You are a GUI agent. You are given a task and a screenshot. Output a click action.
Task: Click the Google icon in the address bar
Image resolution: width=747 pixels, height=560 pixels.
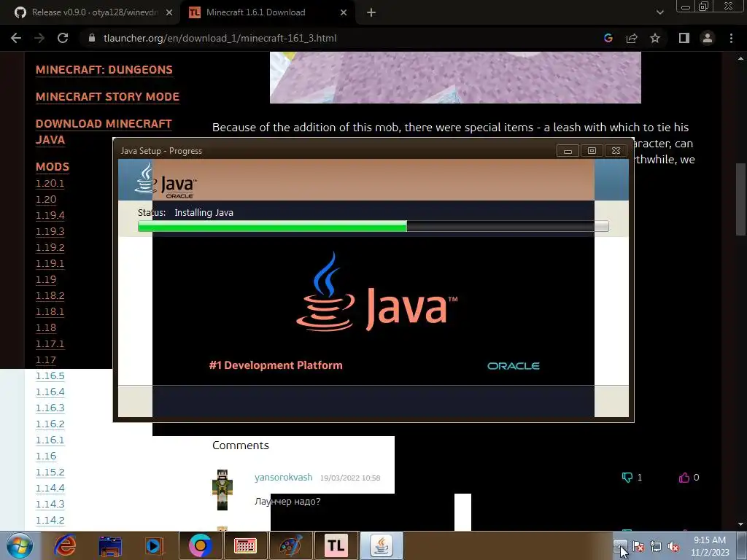click(x=608, y=38)
